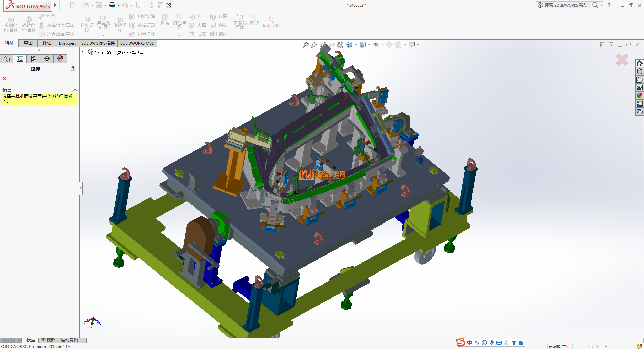Open the ConfigurationManager tab icon
Image resolution: width=644 pixels, height=349 pixels.
pyautogui.click(x=34, y=59)
